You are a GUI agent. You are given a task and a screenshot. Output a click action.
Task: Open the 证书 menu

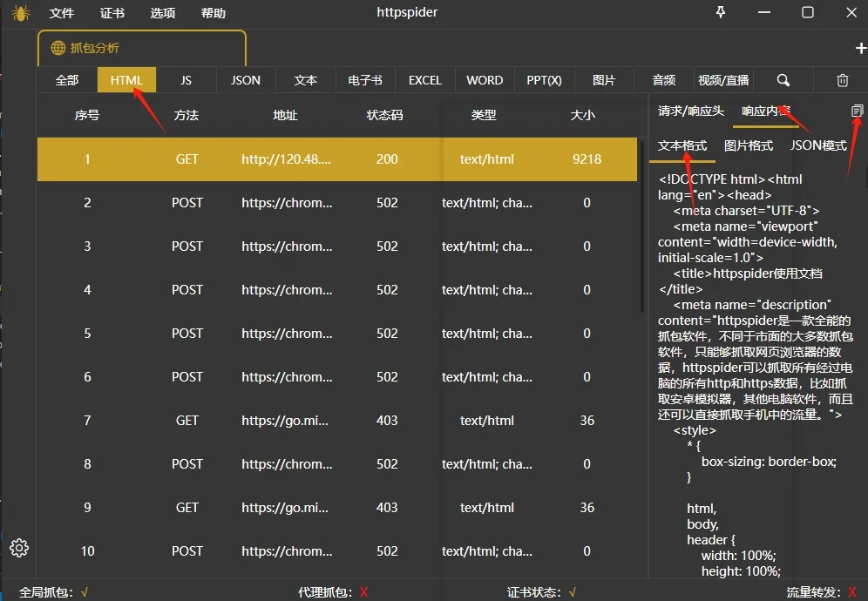pos(112,13)
